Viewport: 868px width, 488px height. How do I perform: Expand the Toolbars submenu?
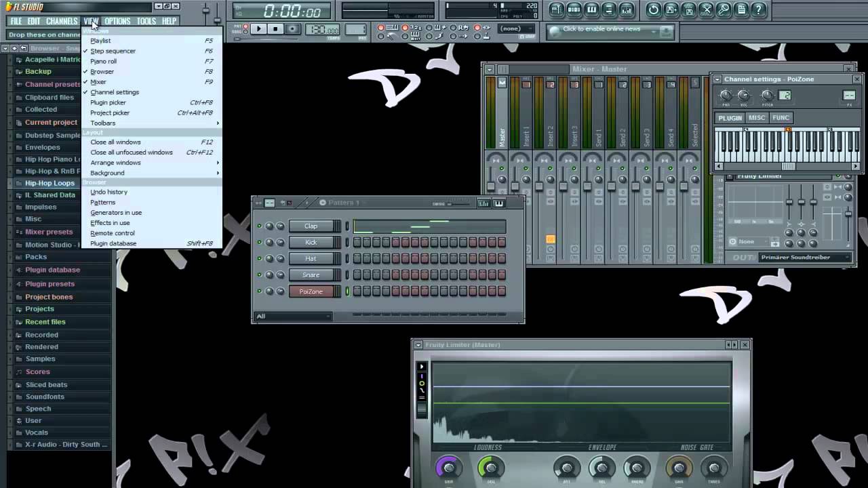[x=155, y=123]
